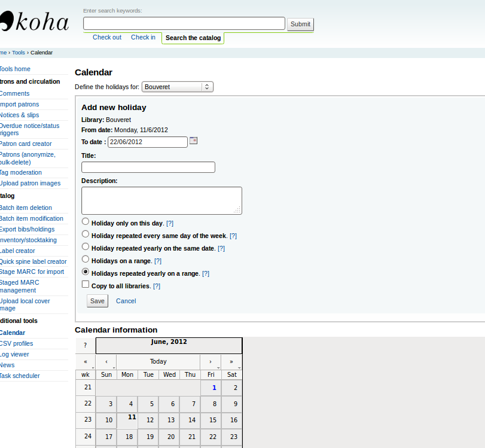Select Holidays on a range option
Viewport: 485px width, 448px height.
pos(86,259)
